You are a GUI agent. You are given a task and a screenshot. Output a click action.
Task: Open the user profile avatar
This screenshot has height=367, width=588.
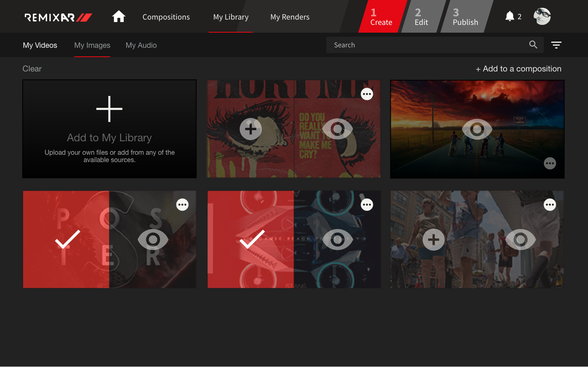pos(542,16)
